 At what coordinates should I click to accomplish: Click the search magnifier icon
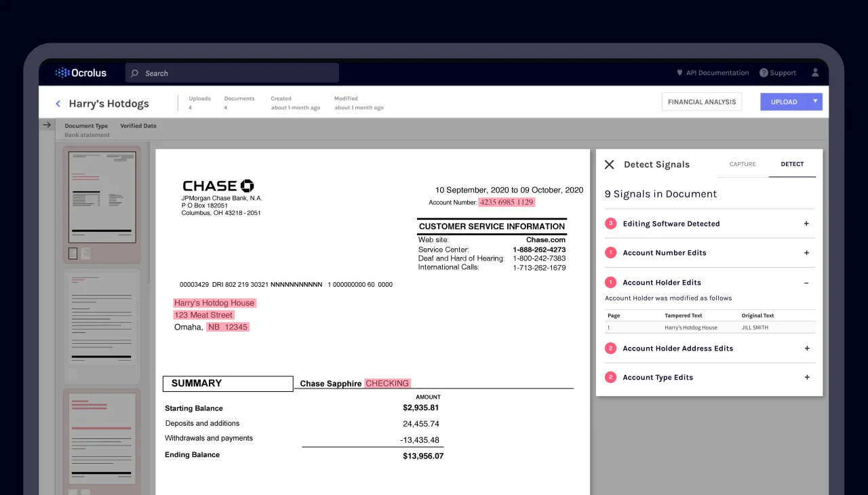pos(135,73)
